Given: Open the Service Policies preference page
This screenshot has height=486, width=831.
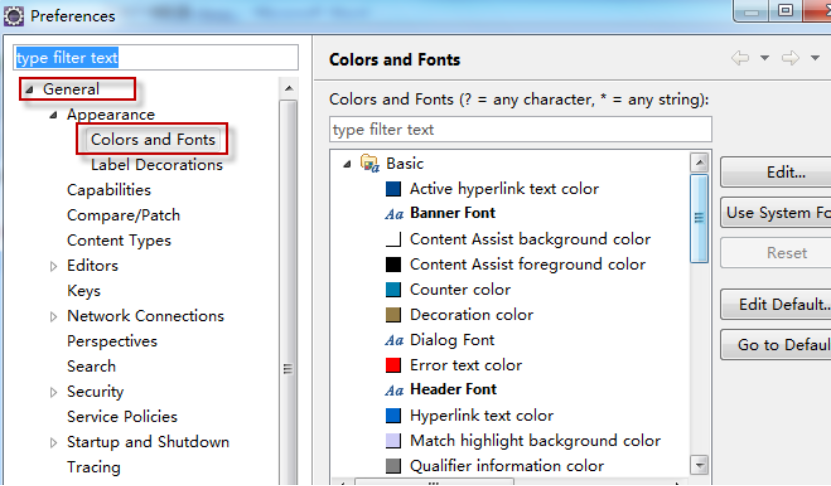Looking at the screenshot, I should pos(122,417).
